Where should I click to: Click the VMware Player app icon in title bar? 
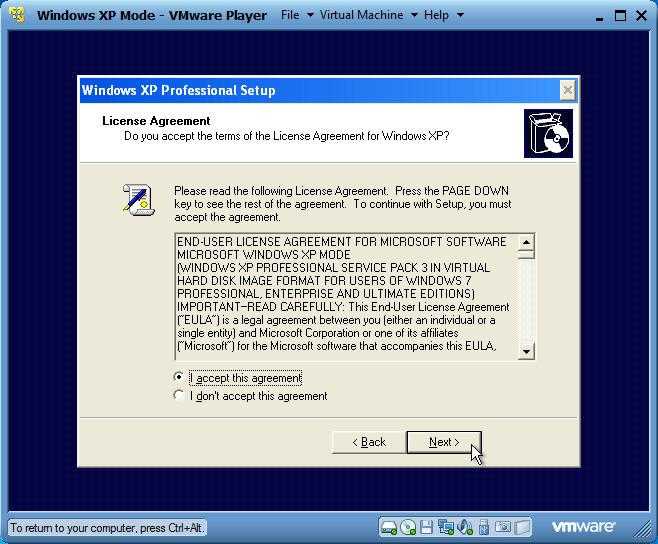[x=17, y=15]
